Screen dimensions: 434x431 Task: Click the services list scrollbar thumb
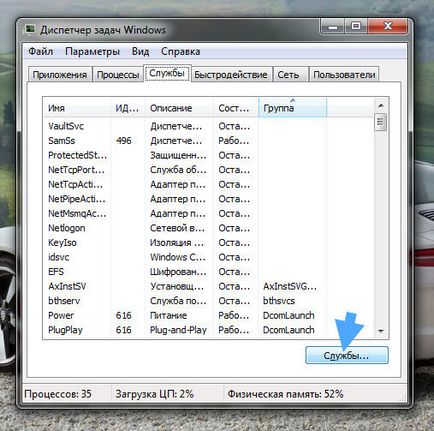tap(381, 122)
